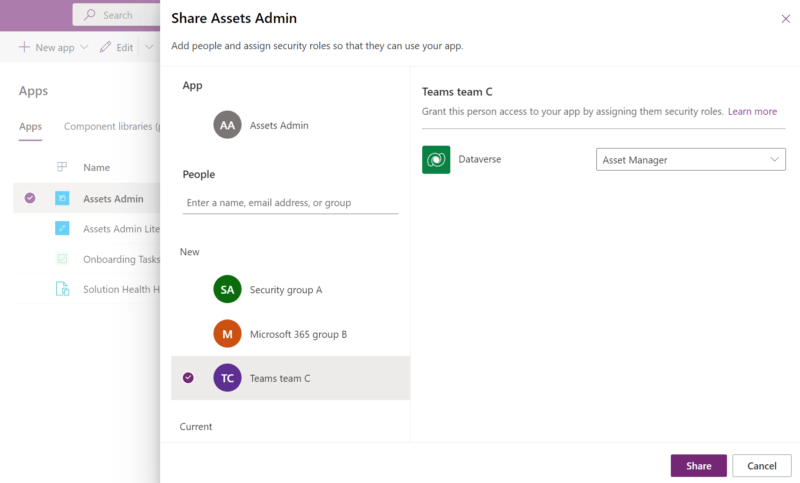Click the Share button
This screenshot has height=483, width=800.
point(698,466)
